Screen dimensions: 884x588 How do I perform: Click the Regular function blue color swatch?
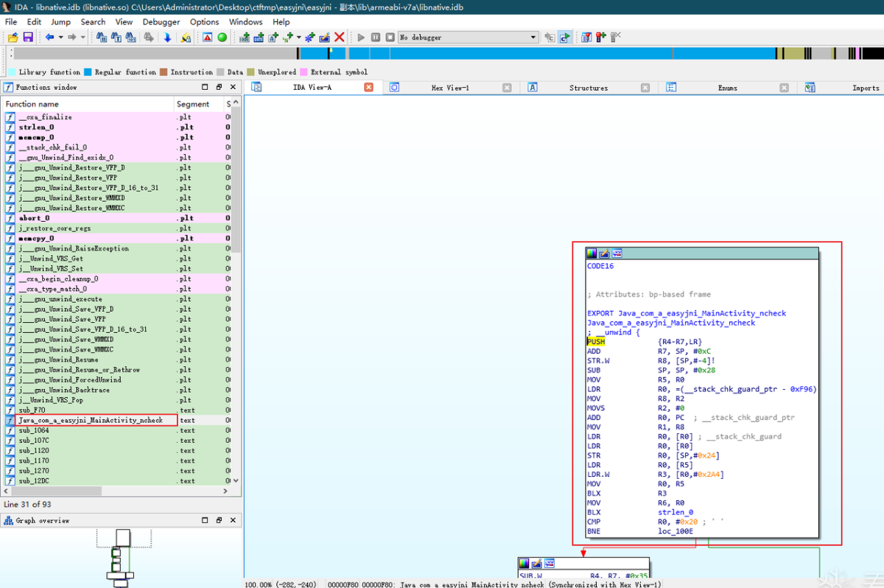88,72
